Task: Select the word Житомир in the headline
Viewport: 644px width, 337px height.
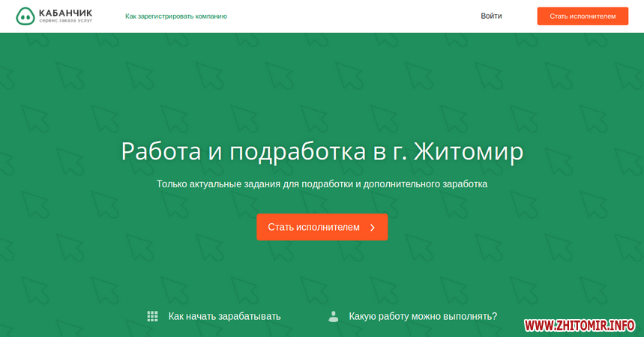Action: tap(468, 151)
